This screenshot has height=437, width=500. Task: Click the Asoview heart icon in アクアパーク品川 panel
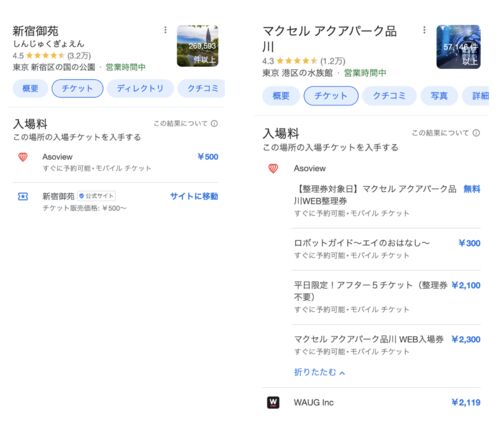(273, 168)
